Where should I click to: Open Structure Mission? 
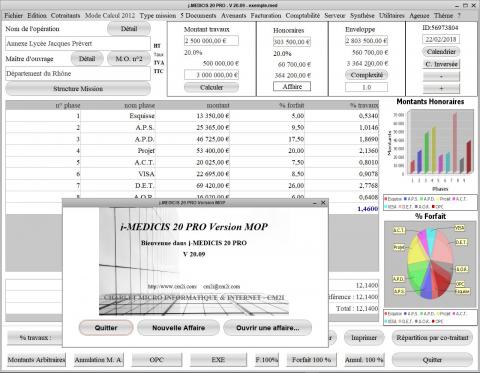click(x=78, y=89)
